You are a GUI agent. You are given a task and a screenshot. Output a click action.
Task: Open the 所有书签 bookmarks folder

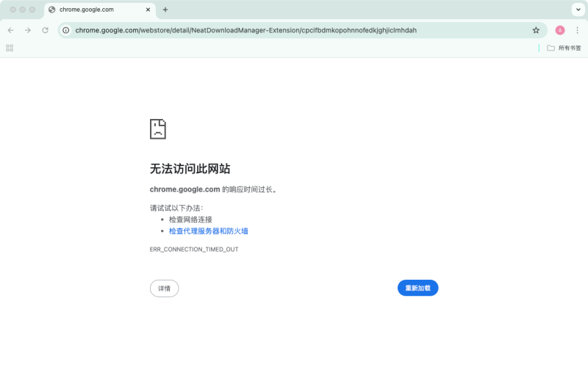tap(564, 48)
